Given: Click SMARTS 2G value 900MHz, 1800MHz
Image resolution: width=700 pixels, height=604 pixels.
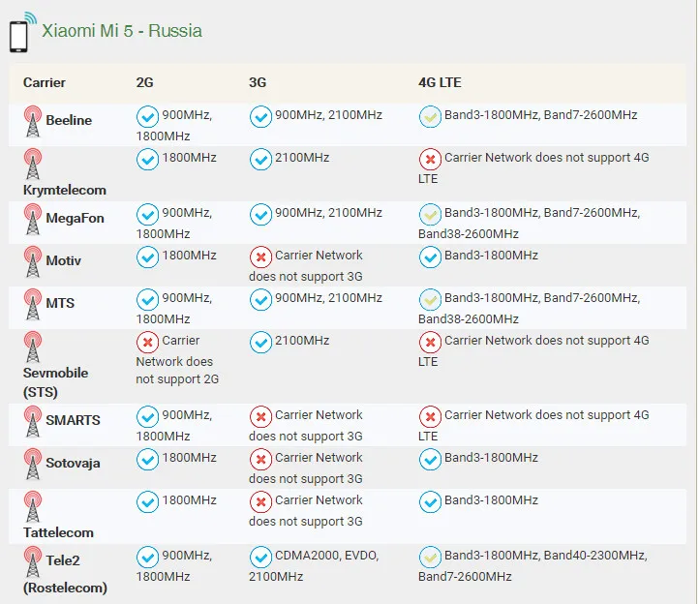Looking at the screenshot, I should tap(174, 426).
